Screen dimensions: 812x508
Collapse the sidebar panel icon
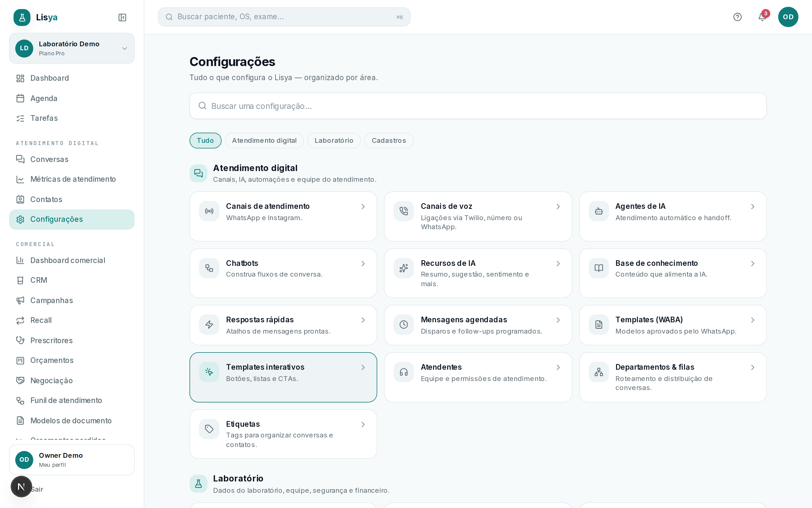[122, 17]
